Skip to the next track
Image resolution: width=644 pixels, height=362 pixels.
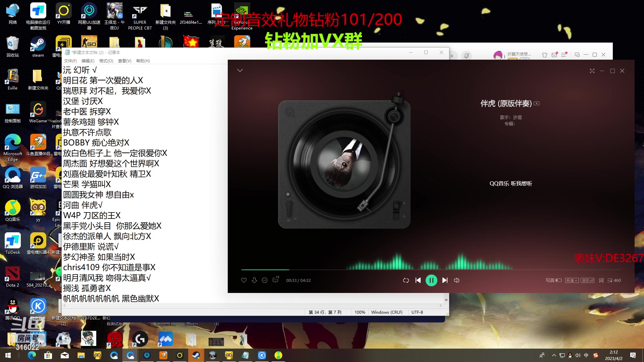click(x=445, y=280)
